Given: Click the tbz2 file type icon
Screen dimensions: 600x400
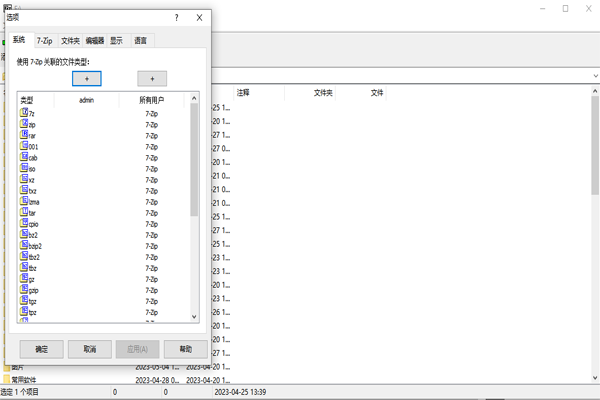Looking at the screenshot, I should (x=24, y=256).
